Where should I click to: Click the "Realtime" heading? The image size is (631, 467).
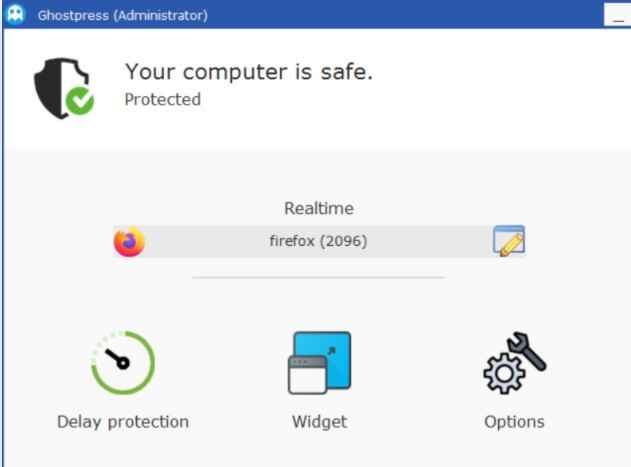click(x=319, y=208)
